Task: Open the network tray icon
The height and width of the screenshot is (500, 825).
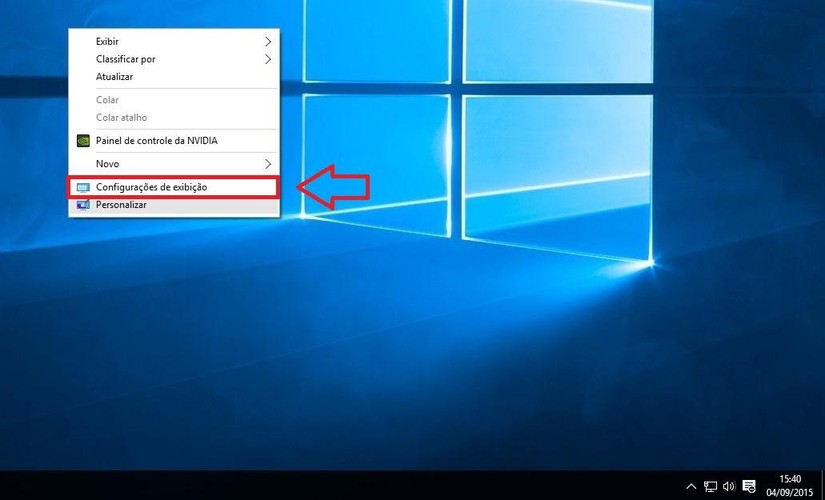Action: click(711, 486)
